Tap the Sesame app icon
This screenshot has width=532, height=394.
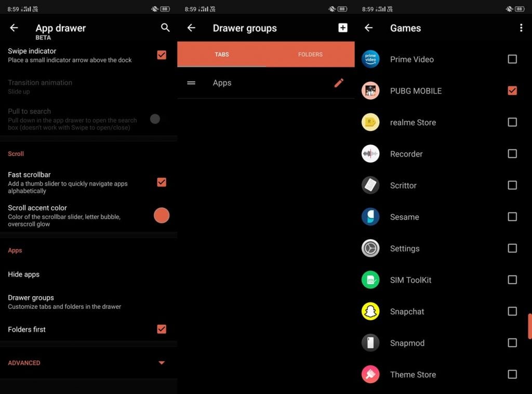click(x=370, y=217)
